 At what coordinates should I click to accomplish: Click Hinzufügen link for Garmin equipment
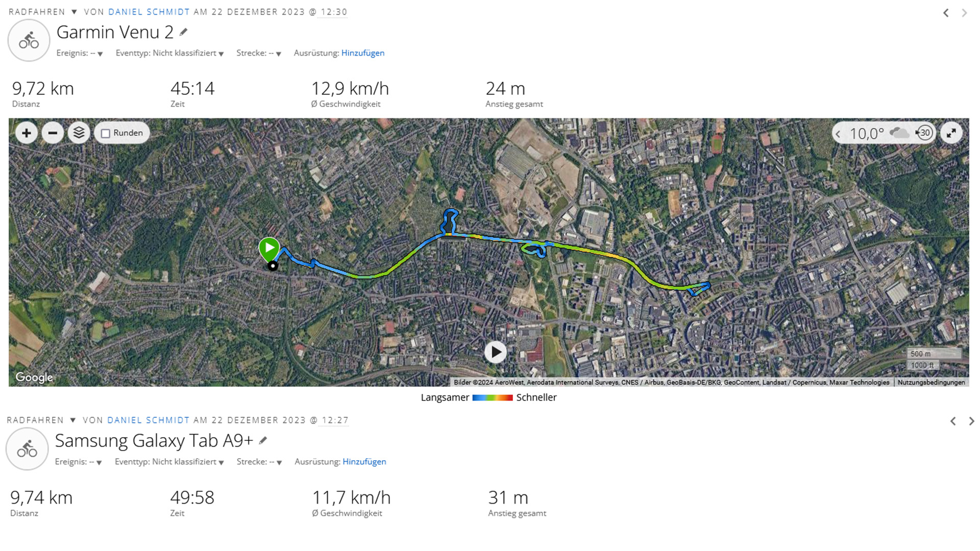(x=363, y=53)
